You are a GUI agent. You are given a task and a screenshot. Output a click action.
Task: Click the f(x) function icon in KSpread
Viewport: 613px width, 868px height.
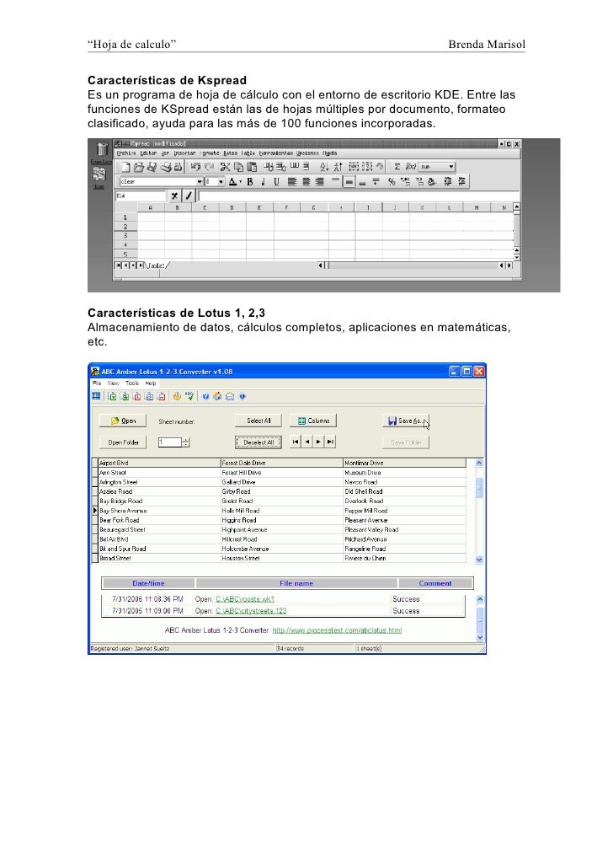[410, 167]
